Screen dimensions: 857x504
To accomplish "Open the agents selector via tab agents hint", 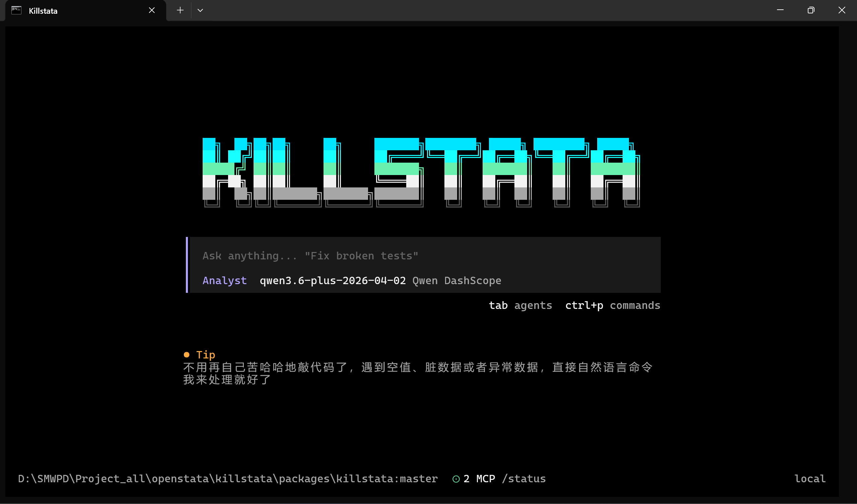I will click(521, 305).
